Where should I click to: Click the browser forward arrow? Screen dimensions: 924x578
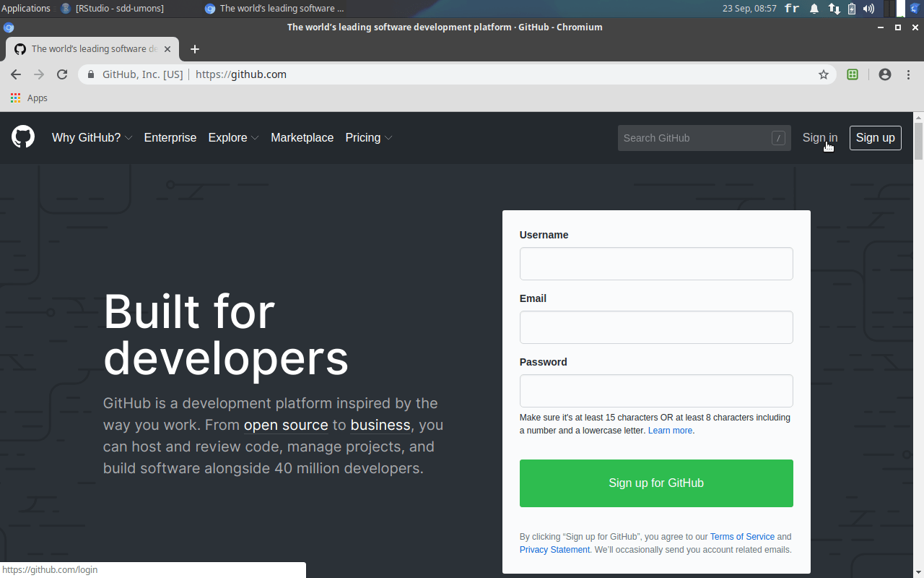(39, 74)
